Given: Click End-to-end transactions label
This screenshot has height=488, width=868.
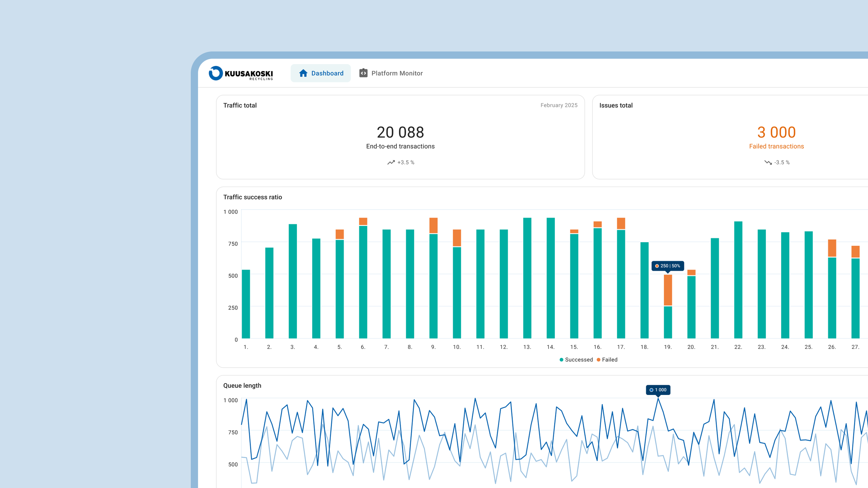Looking at the screenshot, I should pos(400,146).
